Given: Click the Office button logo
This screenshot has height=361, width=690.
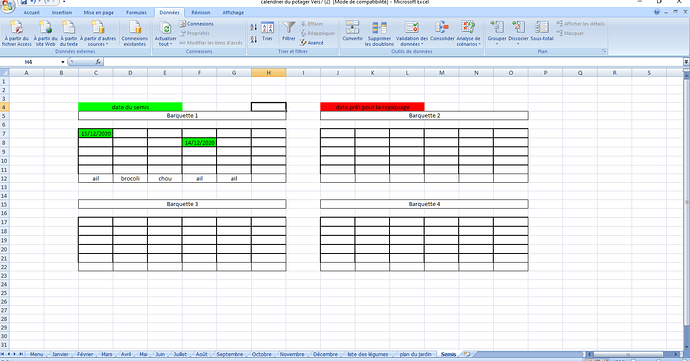Looking at the screenshot, I should [x=7, y=6].
